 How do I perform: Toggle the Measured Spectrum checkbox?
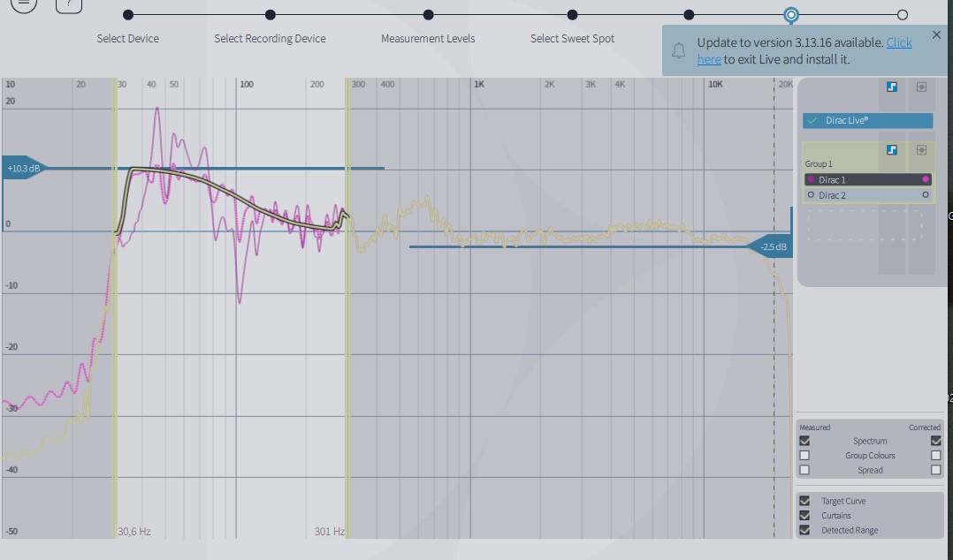pyautogui.click(x=804, y=441)
